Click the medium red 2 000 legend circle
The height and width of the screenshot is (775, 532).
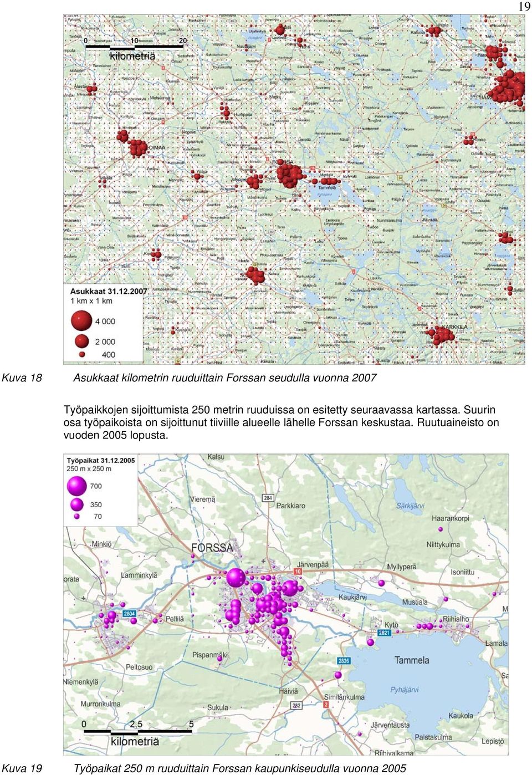click(82, 341)
